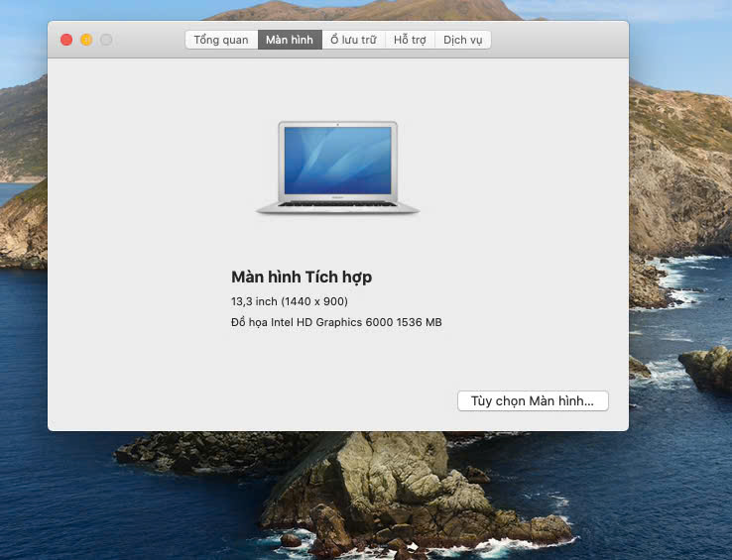
Task: Open the Dịch vụ tab
Action: [x=462, y=40]
